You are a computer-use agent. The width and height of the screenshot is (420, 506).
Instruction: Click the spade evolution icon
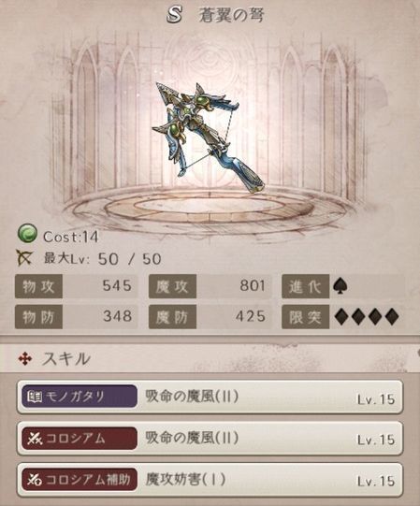[340, 286]
